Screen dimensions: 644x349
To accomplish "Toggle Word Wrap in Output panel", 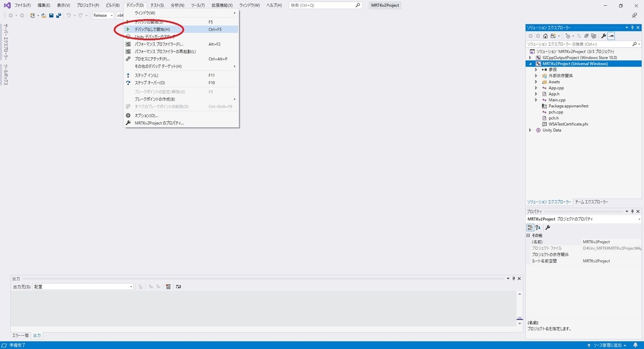I will point(178,287).
